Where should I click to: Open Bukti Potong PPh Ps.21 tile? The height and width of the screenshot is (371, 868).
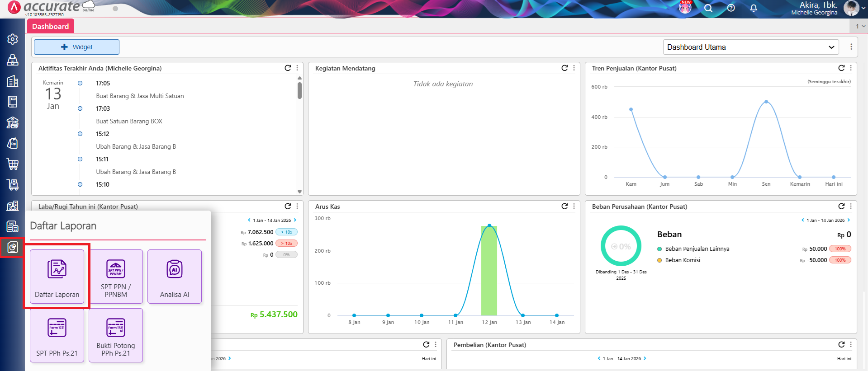click(x=116, y=335)
